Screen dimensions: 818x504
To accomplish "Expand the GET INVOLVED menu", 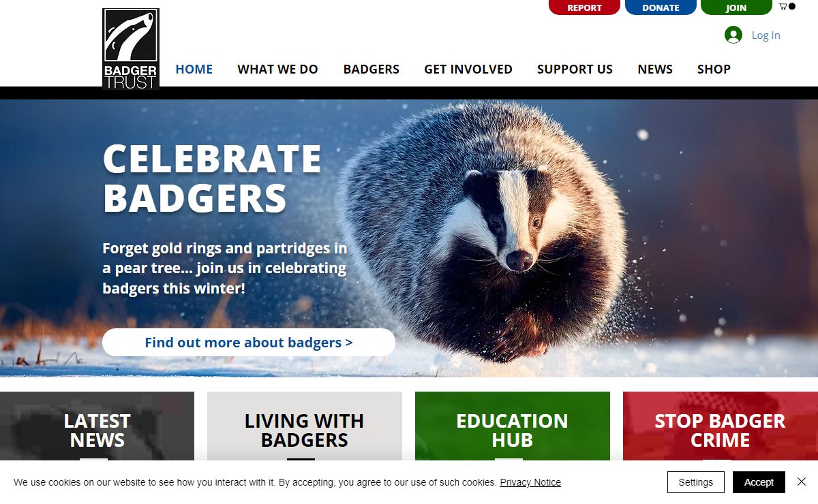I will (468, 69).
